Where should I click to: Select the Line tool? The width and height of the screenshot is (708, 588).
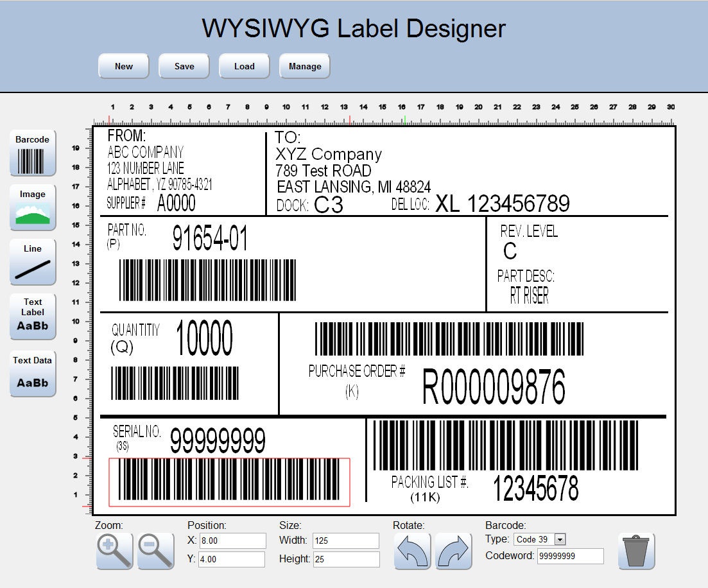click(x=33, y=262)
